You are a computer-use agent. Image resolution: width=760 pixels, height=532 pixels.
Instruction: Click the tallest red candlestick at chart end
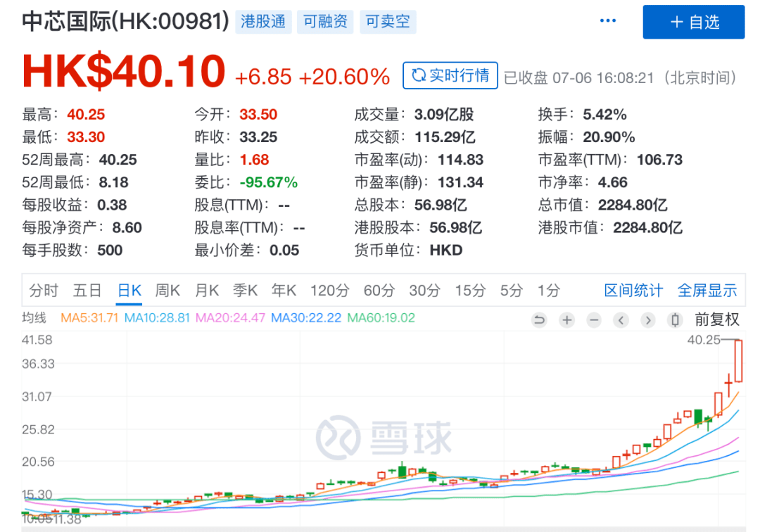coord(739,361)
